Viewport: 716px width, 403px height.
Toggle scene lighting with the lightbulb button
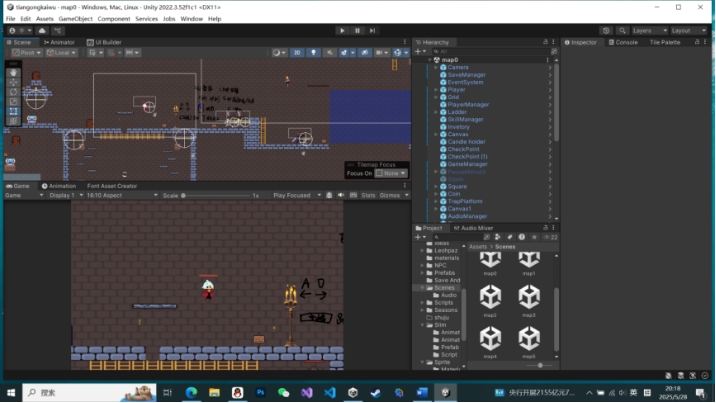coord(313,53)
